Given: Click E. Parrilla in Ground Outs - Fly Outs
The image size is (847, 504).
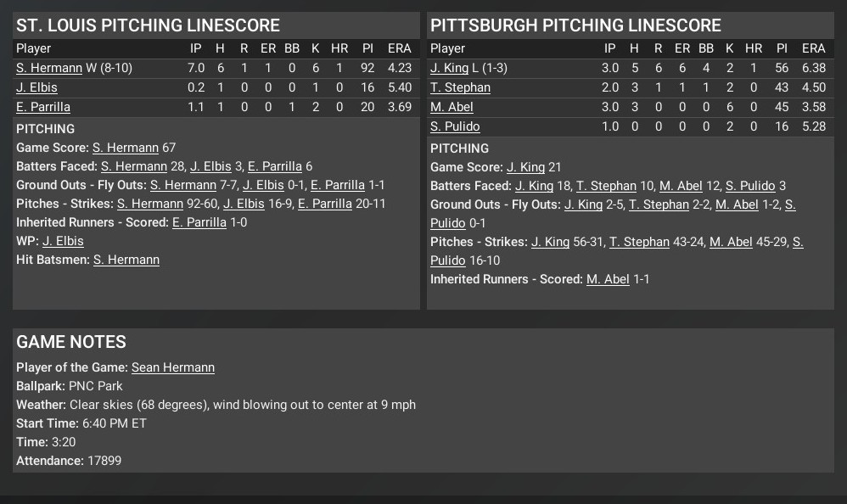Looking at the screenshot, I should pos(338,185).
